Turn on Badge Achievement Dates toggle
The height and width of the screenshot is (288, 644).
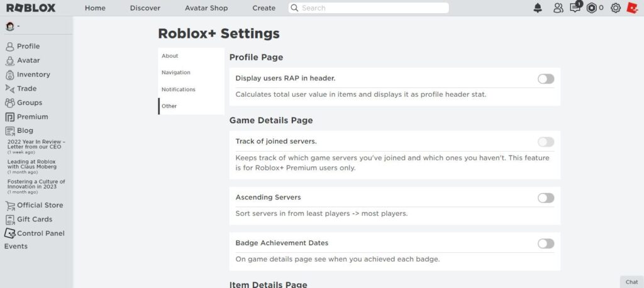pyautogui.click(x=546, y=243)
